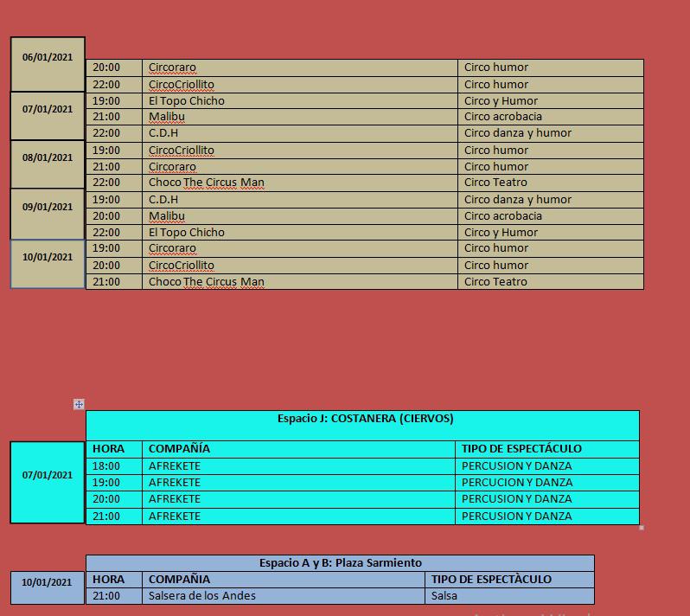The height and width of the screenshot is (616, 690).
Task: Click the 08/01/2021 date cell
Action: coord(48,158)
